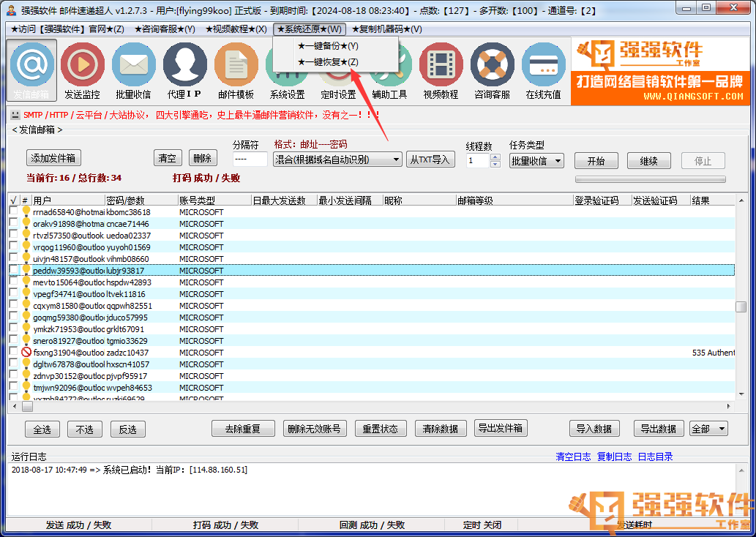The width and height of the screenshot is (756, 537).
Task: Enable the vrqog11960 row checkbox
Action: pyautogui.click(x=13, y=247)
